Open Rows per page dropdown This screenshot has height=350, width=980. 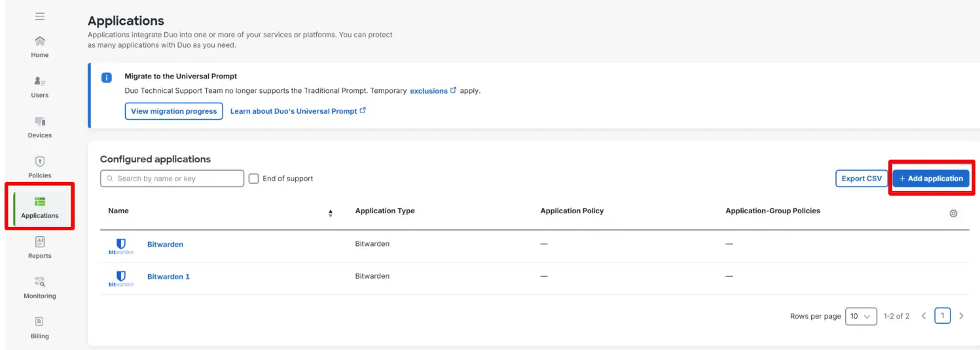861,316
